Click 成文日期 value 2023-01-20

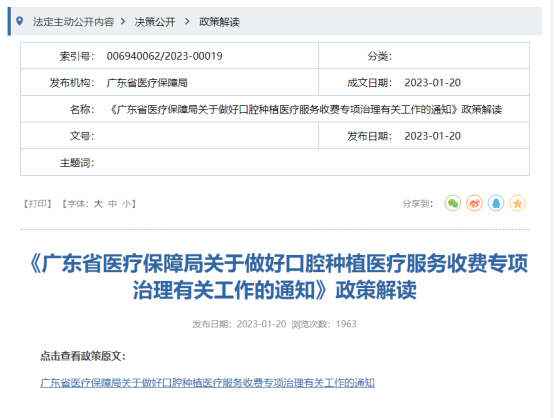coord(432,83)
